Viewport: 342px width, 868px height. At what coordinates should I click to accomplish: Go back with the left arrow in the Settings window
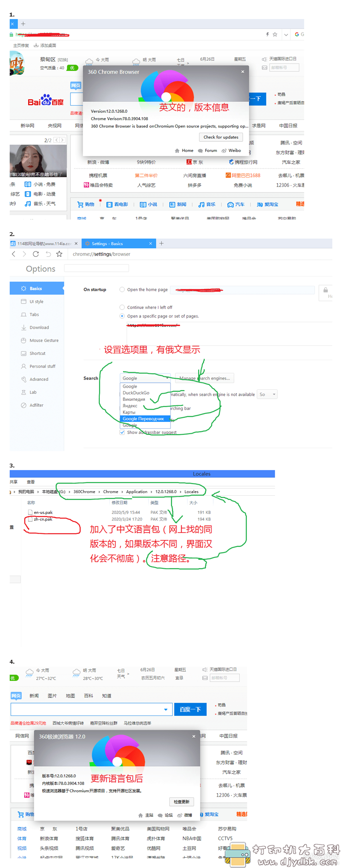[x=14, y=254]
